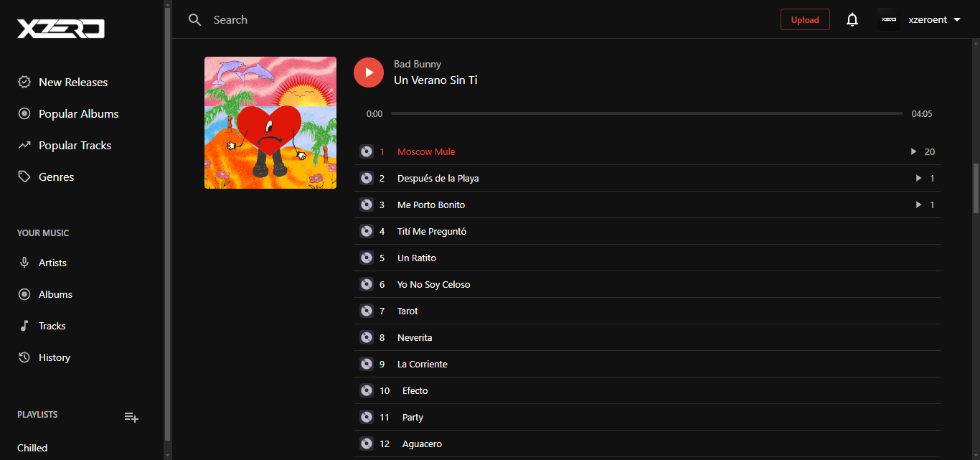Go to Popular Tracks section

pyautogui.click(x=75, y=146)
